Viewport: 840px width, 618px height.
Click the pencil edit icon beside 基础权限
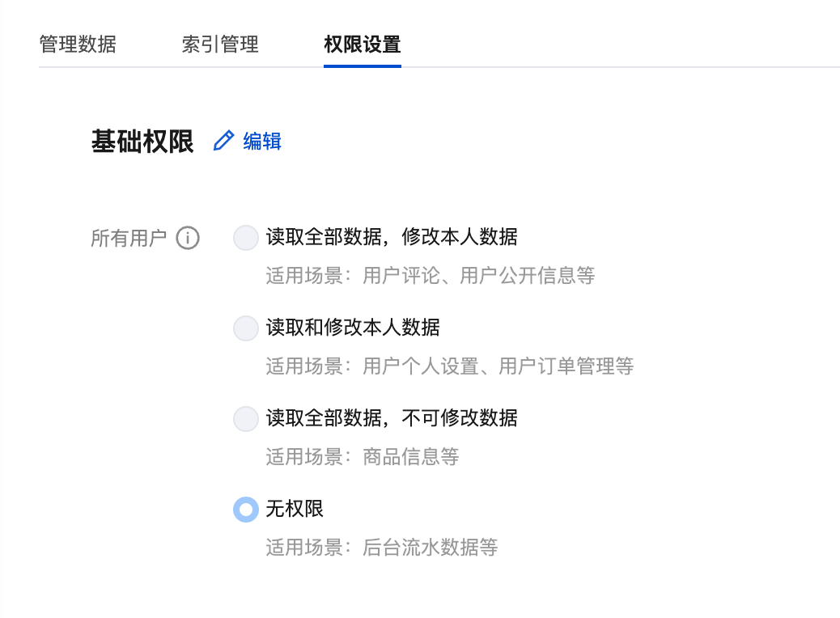(223, 141)
